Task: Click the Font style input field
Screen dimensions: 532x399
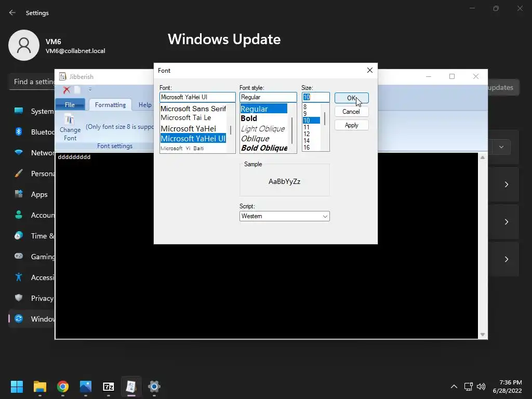Action: coord(268,97)
